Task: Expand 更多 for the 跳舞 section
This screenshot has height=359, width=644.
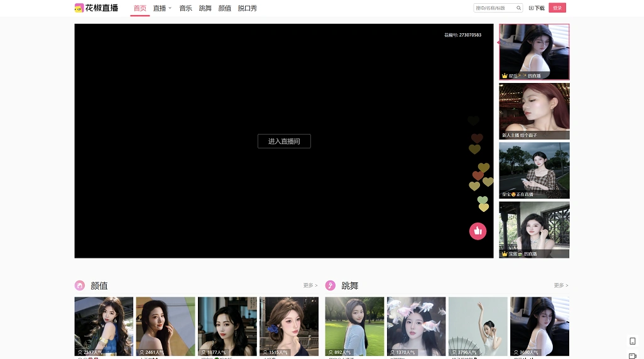Action: [560, 285]
